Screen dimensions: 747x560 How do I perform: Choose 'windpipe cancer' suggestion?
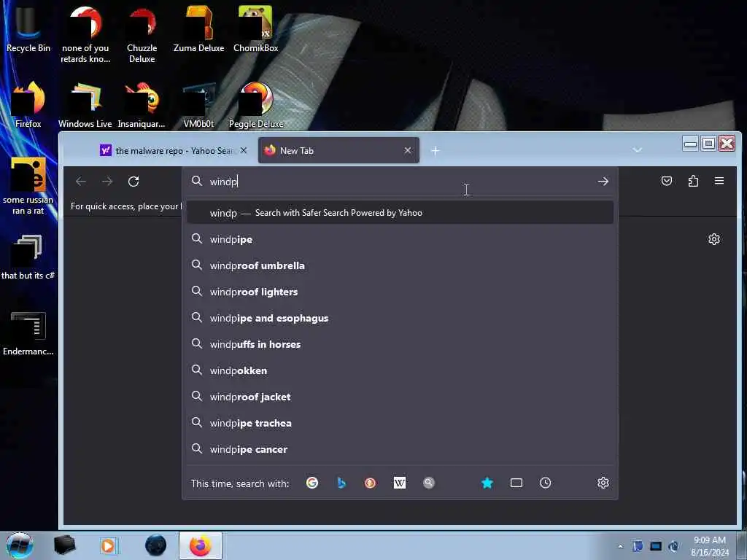[400, 449]
